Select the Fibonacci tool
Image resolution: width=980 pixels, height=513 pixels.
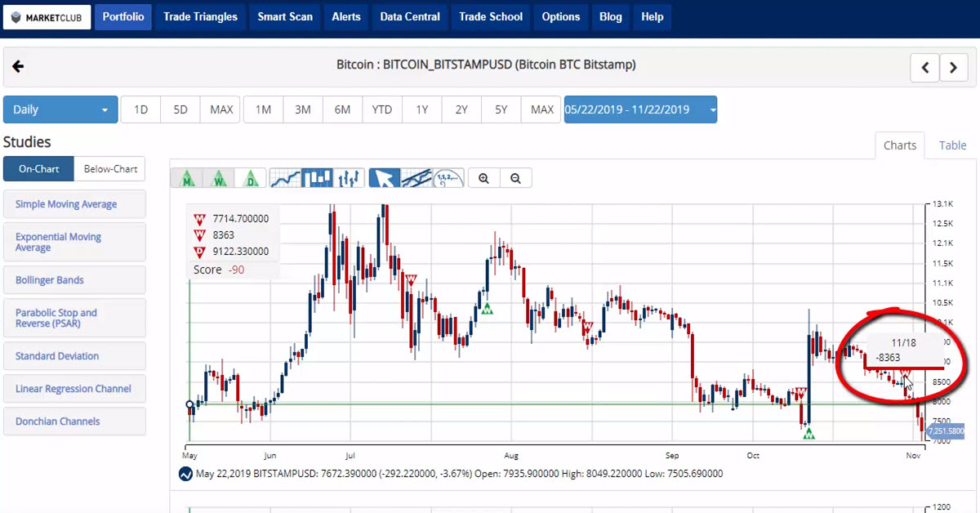click(448, 178)
